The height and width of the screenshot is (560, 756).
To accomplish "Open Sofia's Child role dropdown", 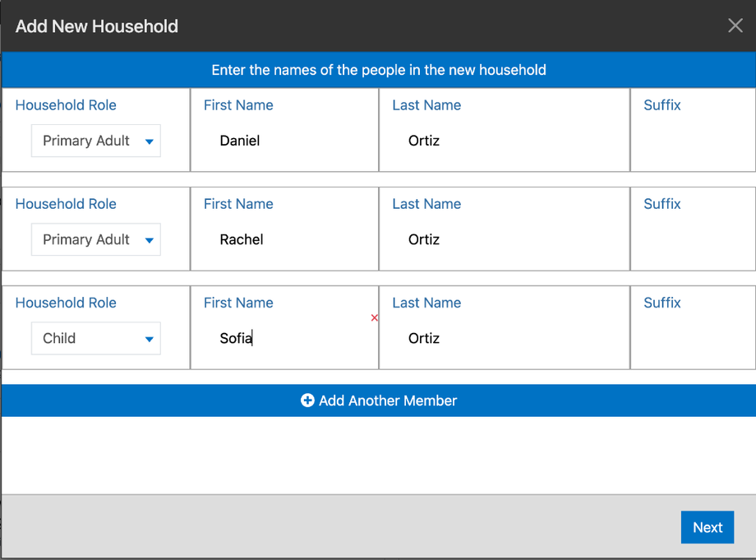I will [x=96, y=339].
